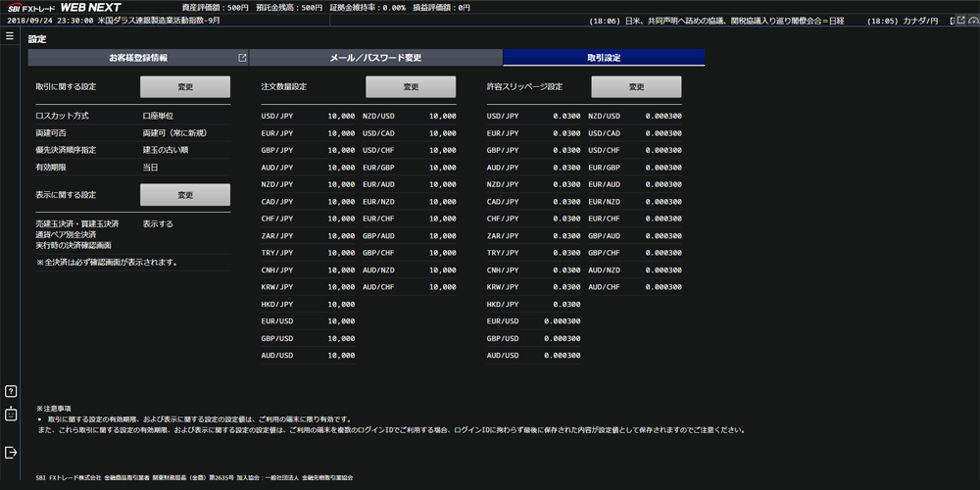Screen dimensions: 980x490
Task: Select the ロスカット方式 口座単位 row
Action: [133, 117]
